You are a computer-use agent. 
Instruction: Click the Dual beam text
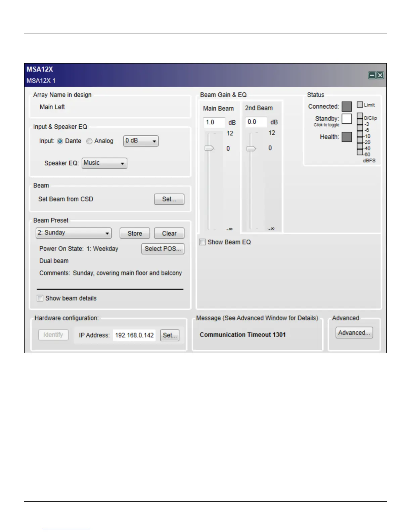54,261
